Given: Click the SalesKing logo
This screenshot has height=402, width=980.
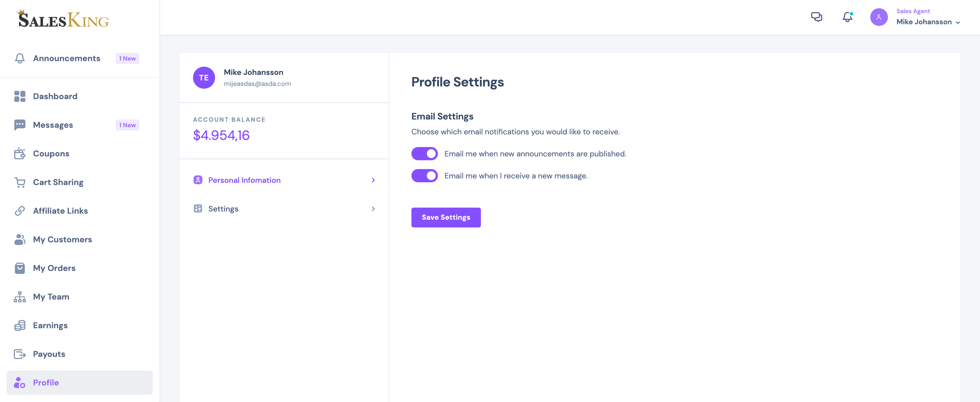Looking at the screenshot, I should coord(63,19).
